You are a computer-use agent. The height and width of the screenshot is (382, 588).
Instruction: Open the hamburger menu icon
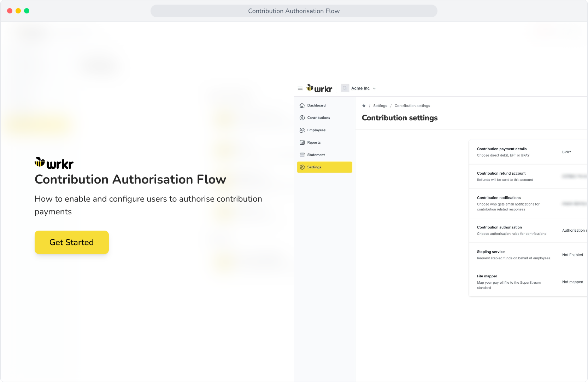point(300,88)
